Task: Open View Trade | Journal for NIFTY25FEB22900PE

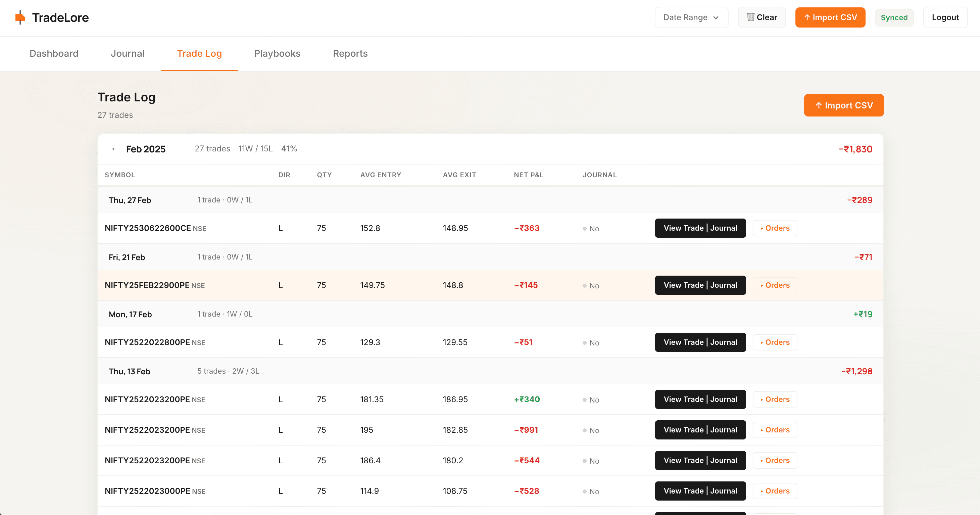Action: [x=700, y=285]
